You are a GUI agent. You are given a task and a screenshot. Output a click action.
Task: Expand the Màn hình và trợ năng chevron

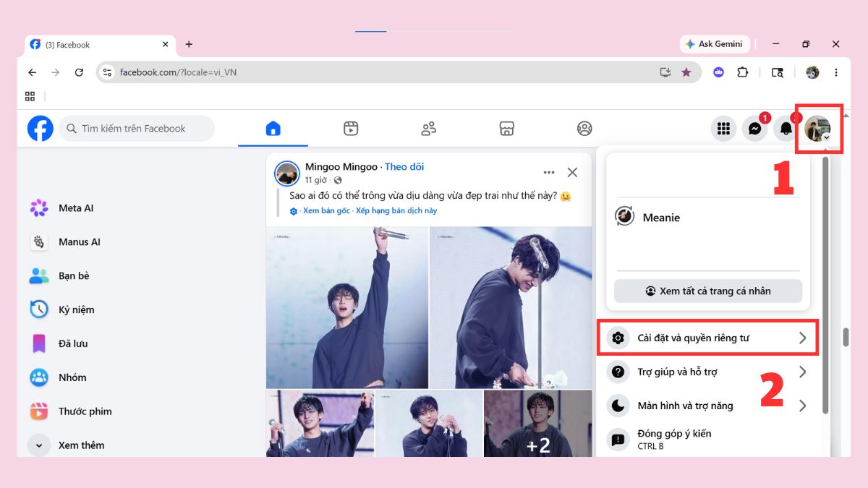802,406
